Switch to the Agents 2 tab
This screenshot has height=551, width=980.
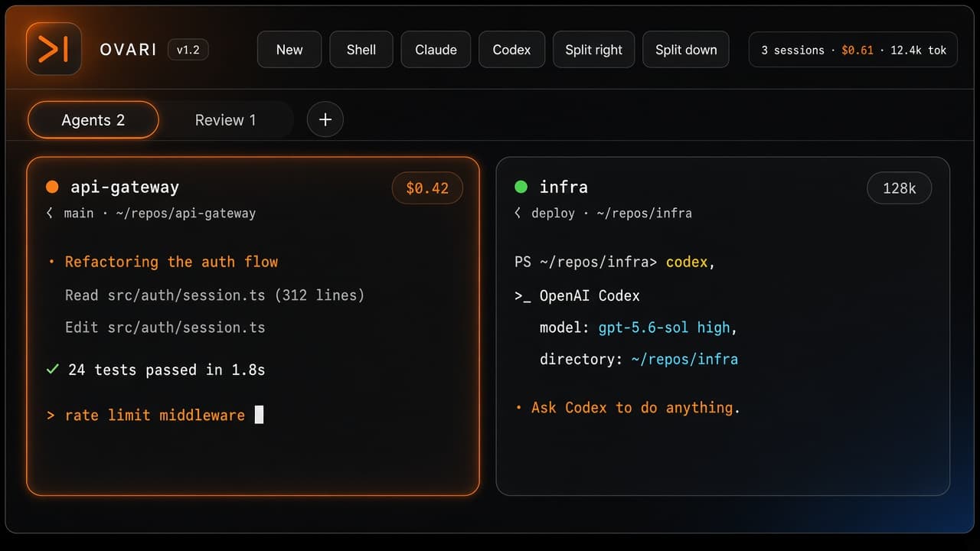point(93,120)
